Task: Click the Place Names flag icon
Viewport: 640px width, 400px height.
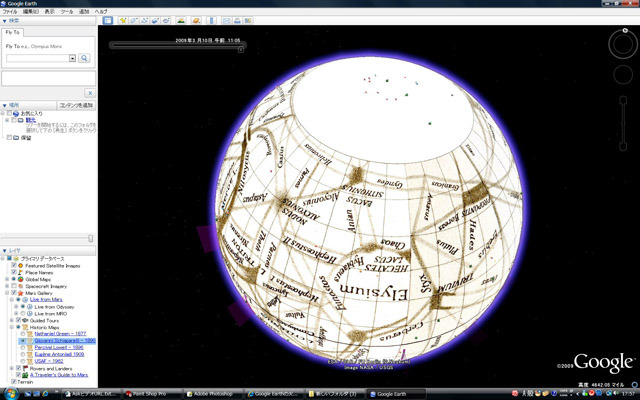Action: (x=20, y=272)
